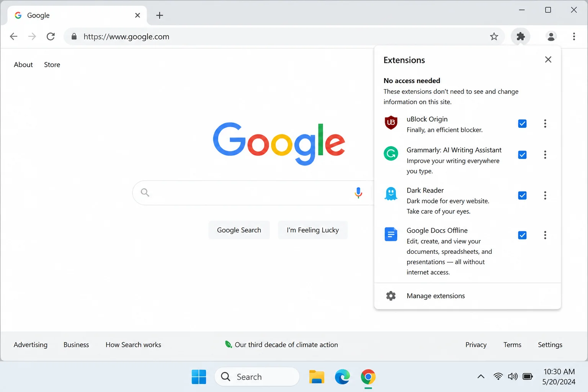Open a new tab with plus
588x392 pixels.
tap(160, 15)
